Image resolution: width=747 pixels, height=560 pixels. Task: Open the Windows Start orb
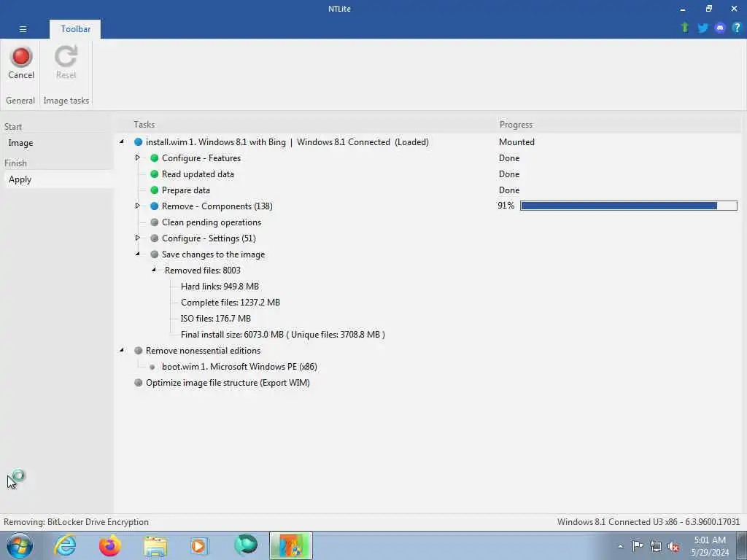click(20, 545)
